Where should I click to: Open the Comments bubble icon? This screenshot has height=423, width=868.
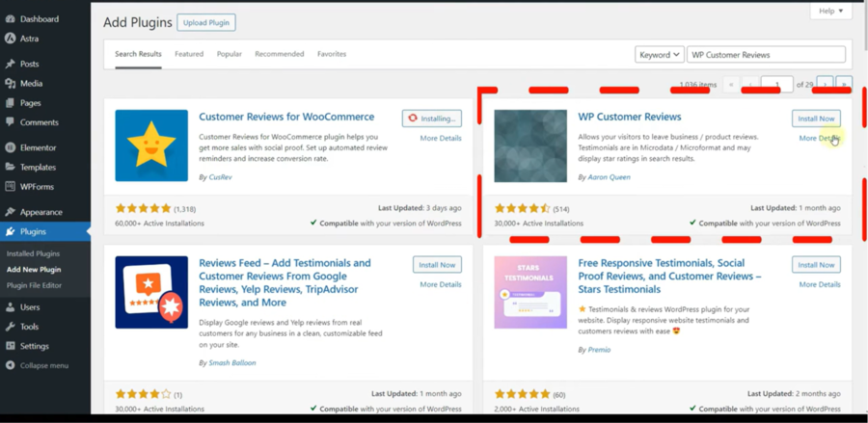10,122
